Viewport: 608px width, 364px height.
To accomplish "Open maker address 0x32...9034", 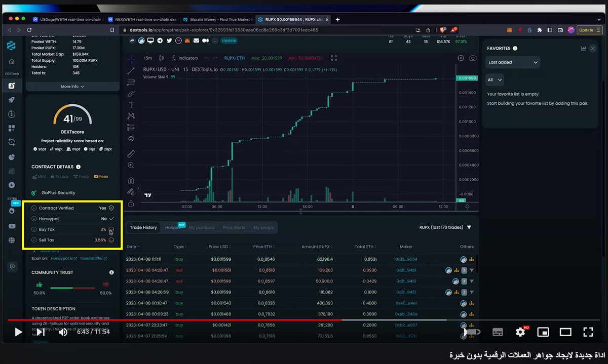I will tap(406, 259).
